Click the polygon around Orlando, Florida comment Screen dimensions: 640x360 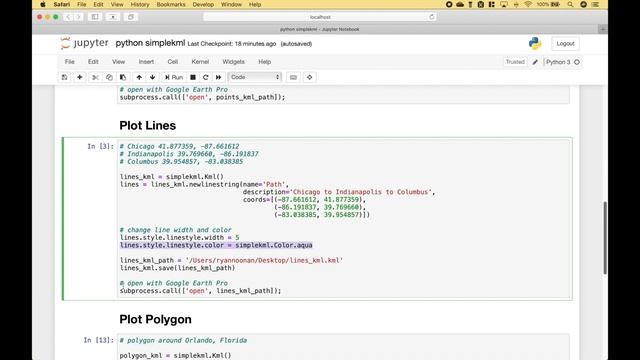[x=183, y=340]
